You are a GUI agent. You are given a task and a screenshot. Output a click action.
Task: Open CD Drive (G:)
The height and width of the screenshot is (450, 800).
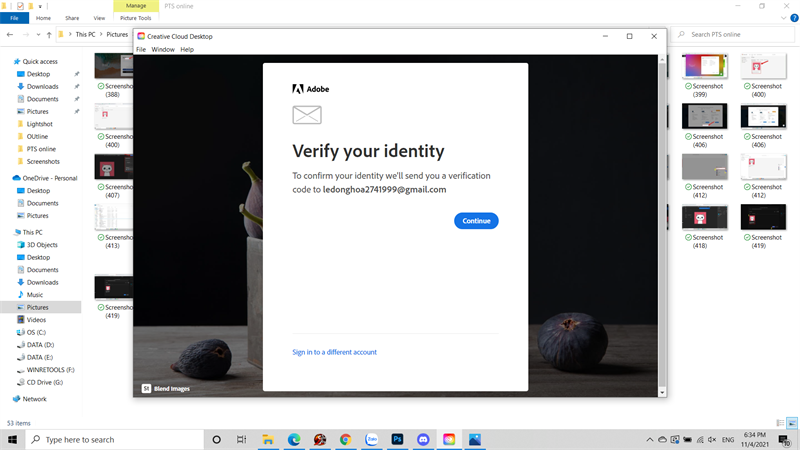pyautogui.click(x=44, y=382)
